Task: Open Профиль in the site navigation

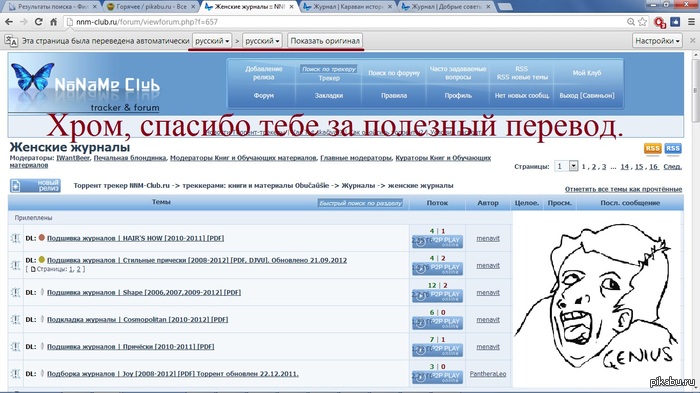Action: [458, 96]
